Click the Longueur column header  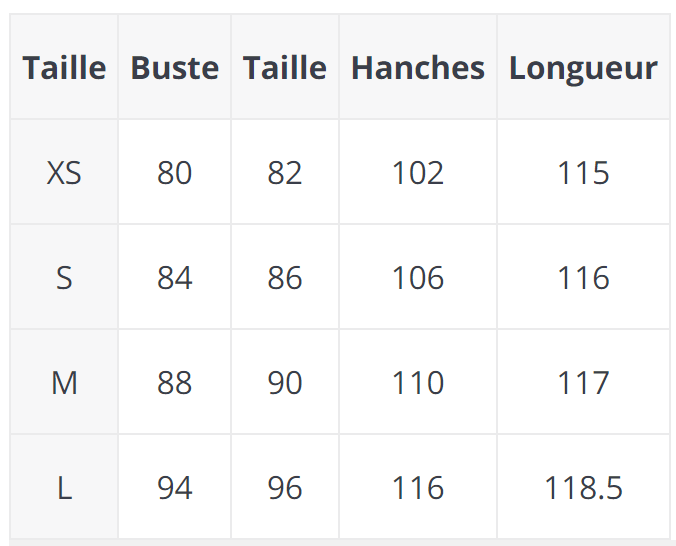pos(583,68)
